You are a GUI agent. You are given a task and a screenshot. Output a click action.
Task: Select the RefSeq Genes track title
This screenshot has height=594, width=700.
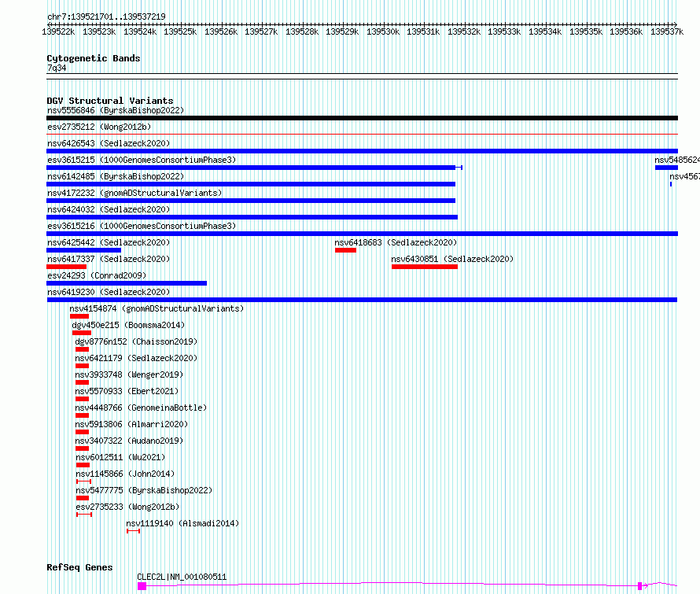pyautogui.click(x=79, y=568)
